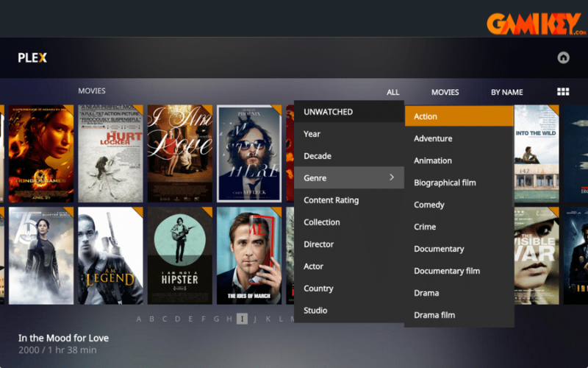588x368 pixels.
Task: Choose Actor filter
Action: (349, 266)
